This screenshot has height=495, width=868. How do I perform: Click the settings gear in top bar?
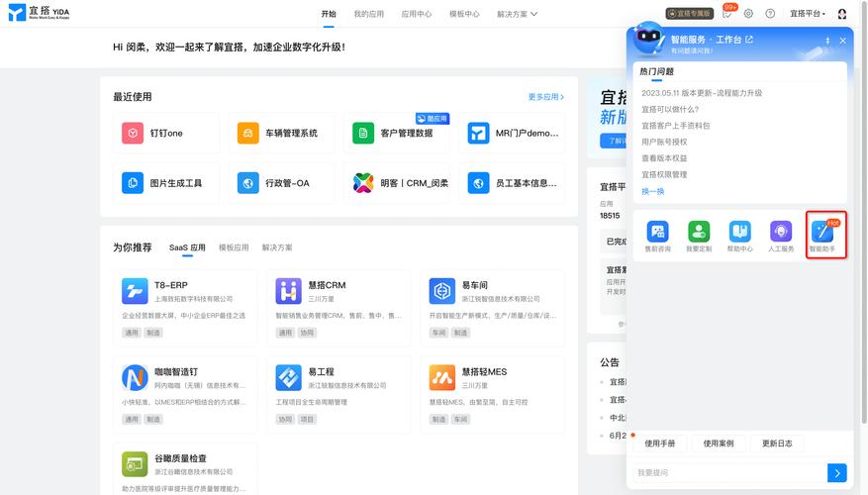748,14
